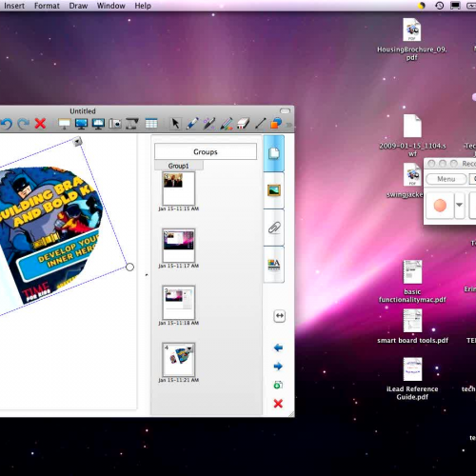This screenshot has width=476, height=476.
Task: Click the Groups button
Action: click(x=206, y=151)
